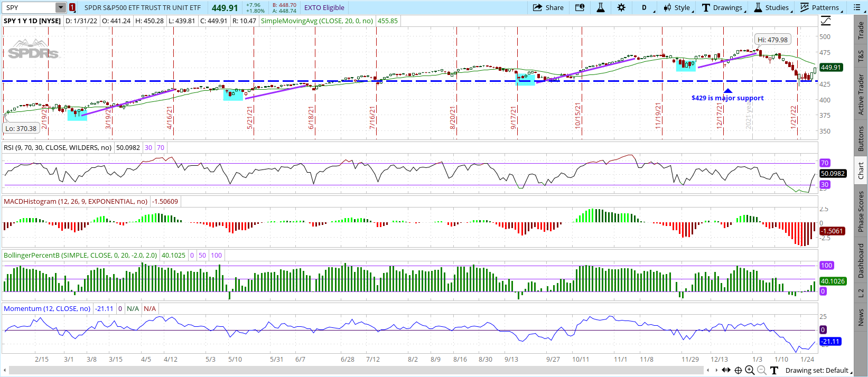Open the Style candlestick menu
Viewport: 868px width, 377px height.
point(677,7)
